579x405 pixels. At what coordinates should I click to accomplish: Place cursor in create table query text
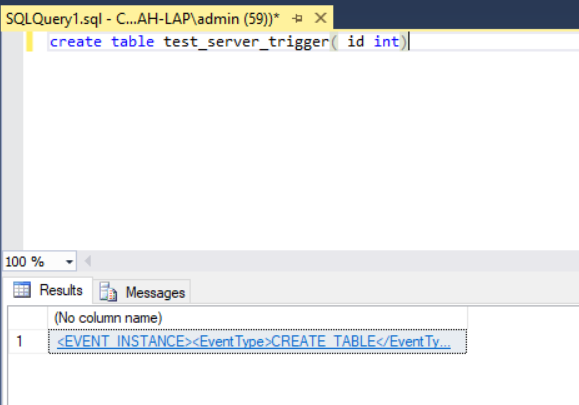click(x=228, y=41)
